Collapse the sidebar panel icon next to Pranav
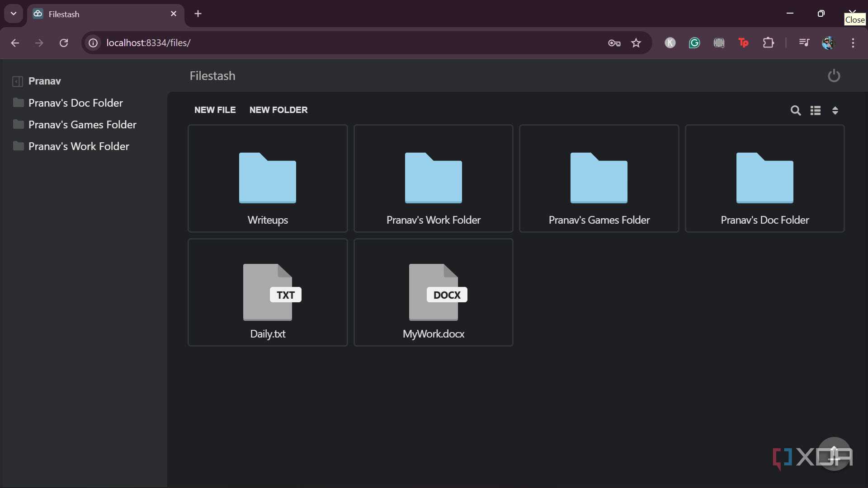This screenshot has height=488, width=868. 18,81
